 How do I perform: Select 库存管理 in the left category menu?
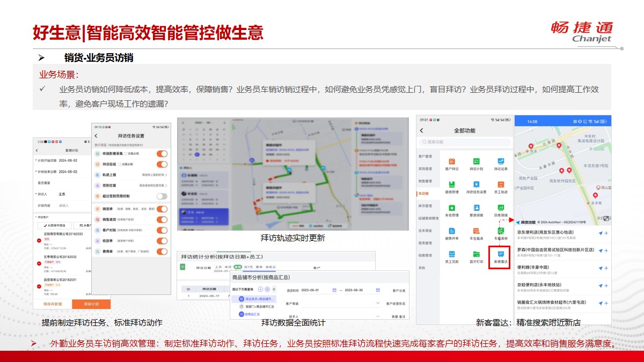425,205
